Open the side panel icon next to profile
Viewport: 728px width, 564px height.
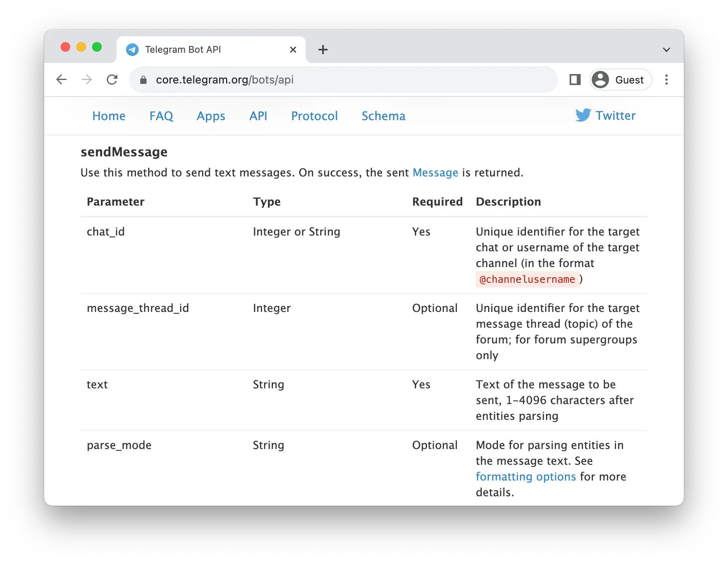pos(574,80)
